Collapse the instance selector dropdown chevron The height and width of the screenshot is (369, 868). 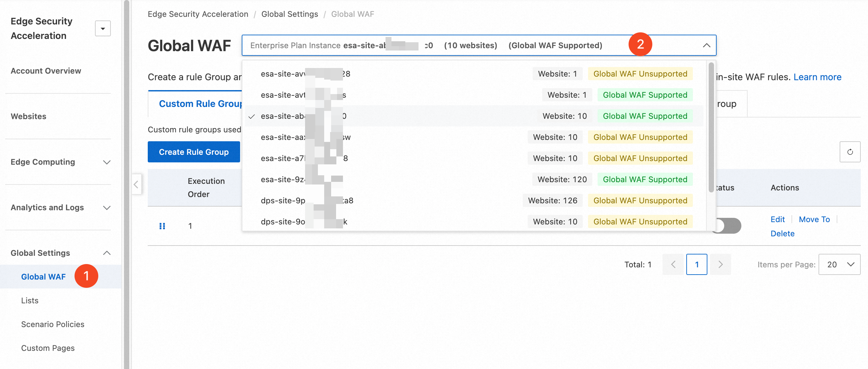(707, 46)
